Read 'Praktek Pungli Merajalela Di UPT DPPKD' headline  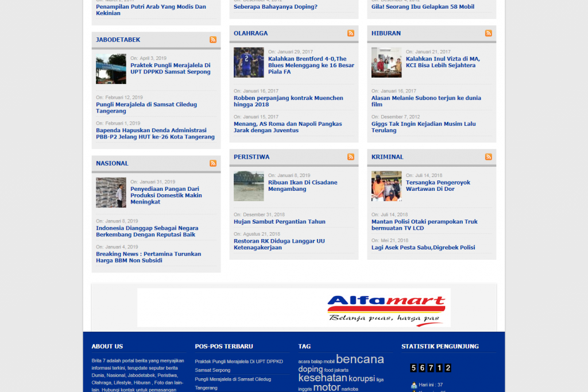[x=170, y=69]
